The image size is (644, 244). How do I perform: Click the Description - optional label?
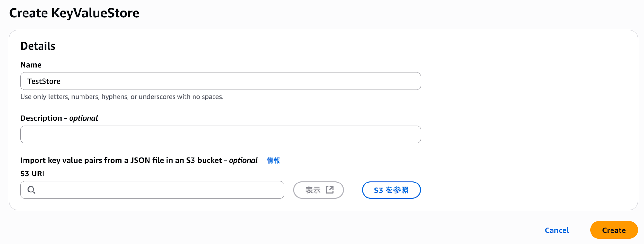(x=59, y=118)
